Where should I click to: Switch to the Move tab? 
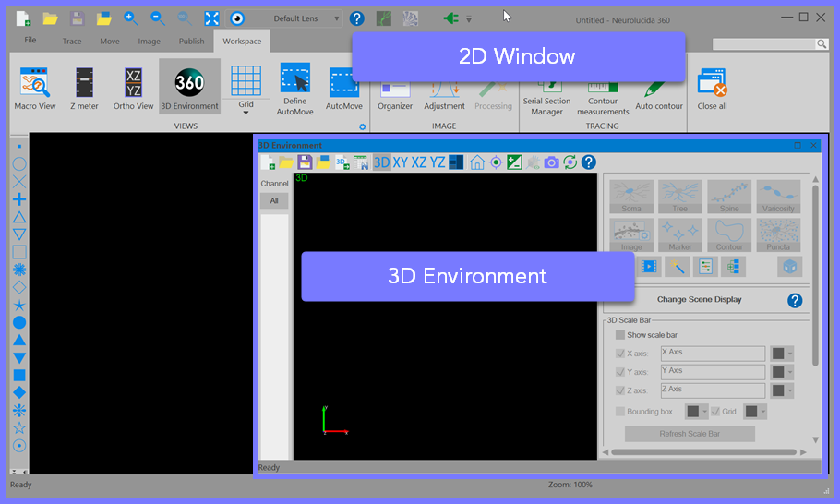[x=110, y=42]
